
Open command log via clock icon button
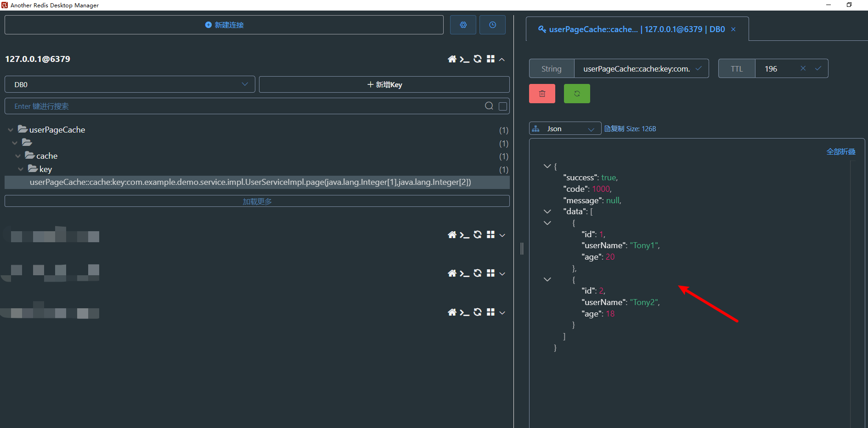coord(492,25)
